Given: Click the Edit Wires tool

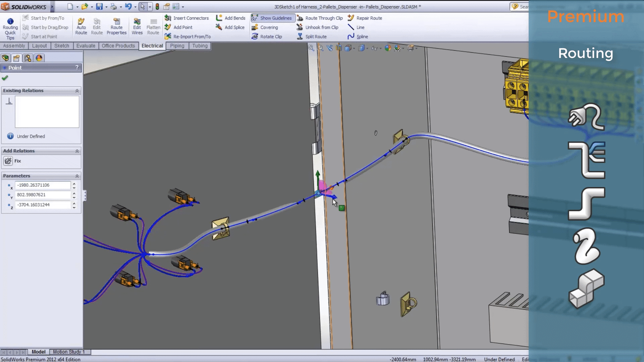Looking at the screenshot, I should (x=137, y=26).
